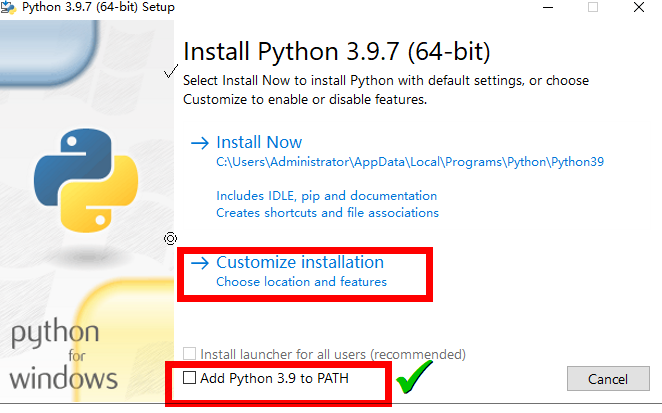Click Creates shortcuts and file associations text
662x413 pixels.
pos(327,213)
